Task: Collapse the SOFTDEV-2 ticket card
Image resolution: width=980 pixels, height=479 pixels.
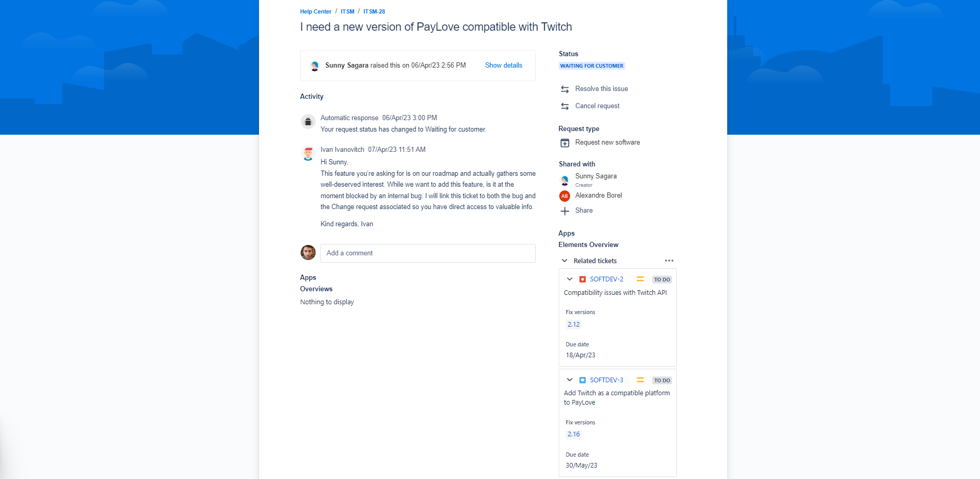Action: 570,279
